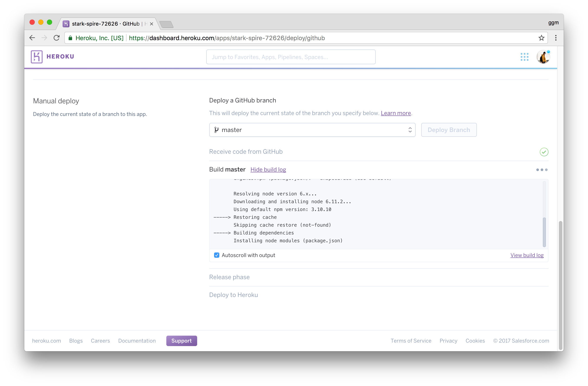Click the Deploy a GitHub branch heading

[x=243, y=100]
